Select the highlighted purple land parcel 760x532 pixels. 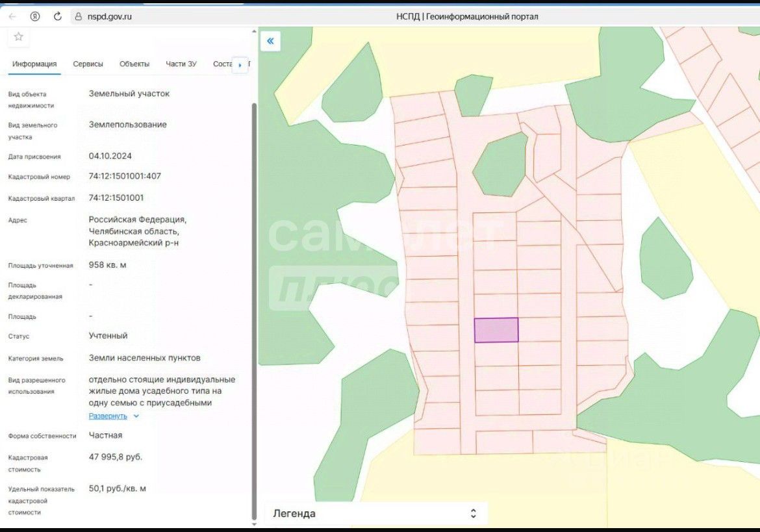coord(496,330)
